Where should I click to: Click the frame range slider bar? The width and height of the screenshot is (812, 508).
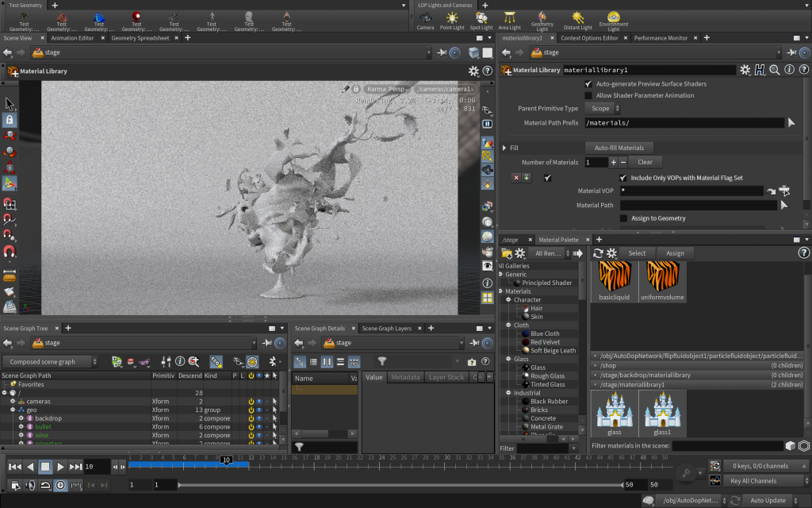pyautogui.click(x=400, y=485)
